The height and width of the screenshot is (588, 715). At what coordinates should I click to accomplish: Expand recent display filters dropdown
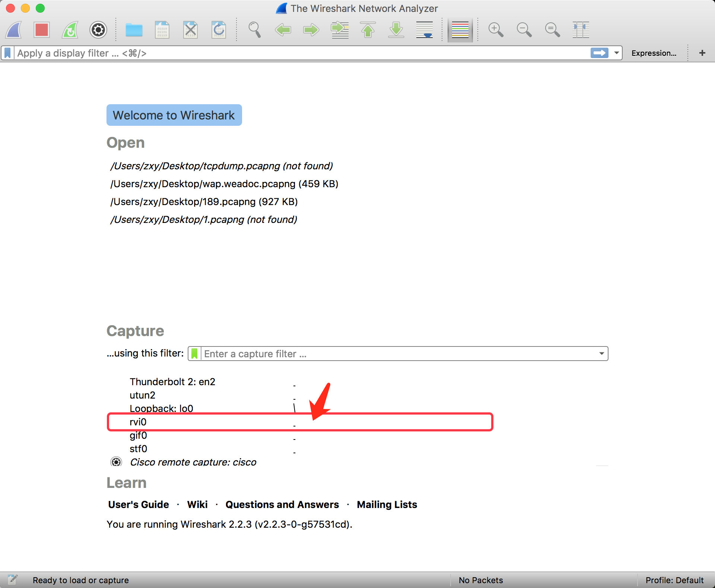tap(617, 53)
